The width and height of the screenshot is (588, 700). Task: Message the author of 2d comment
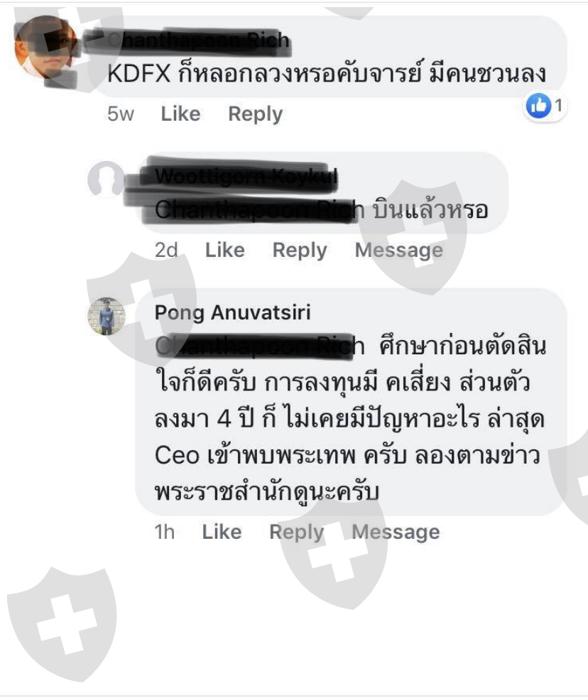(x=398, y=251)
